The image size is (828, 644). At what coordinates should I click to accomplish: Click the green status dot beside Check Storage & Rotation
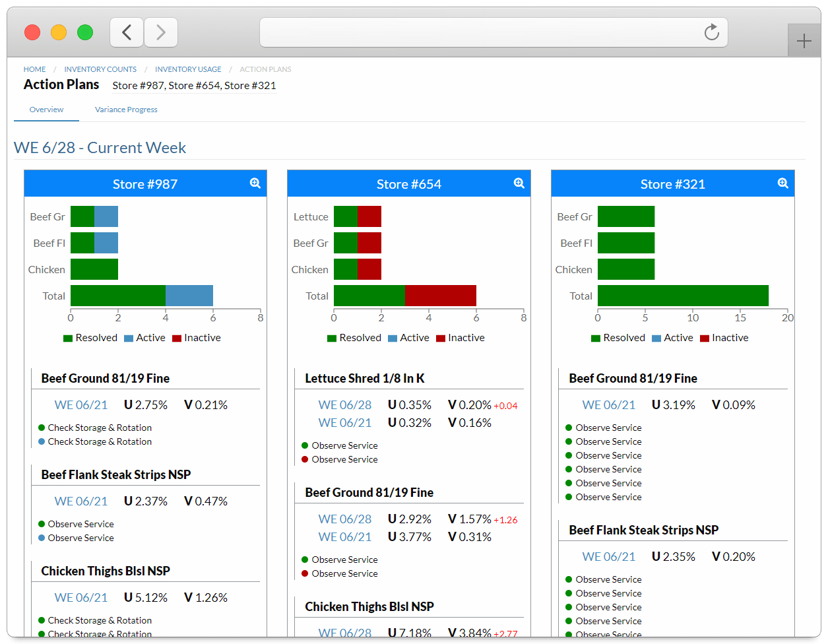[x=43, y=428]
